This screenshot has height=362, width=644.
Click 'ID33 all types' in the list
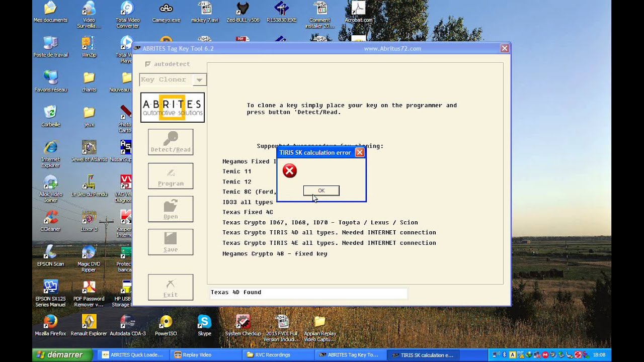coord(248,202)
